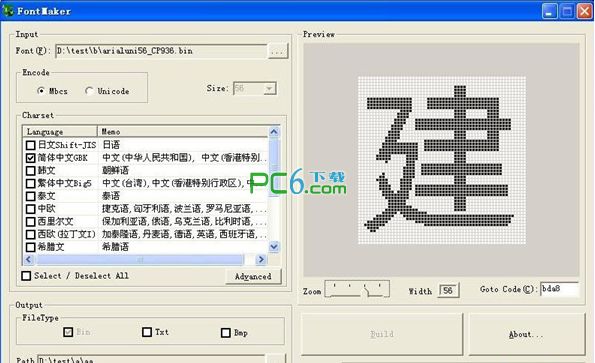Check the 韩文 charset box

[31, 171]
